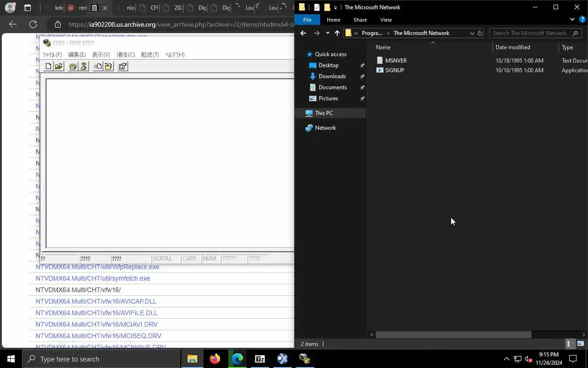Open the vfw16/MCISEQ.DRV link
This screenshot has height=368, width=588.
98,336
